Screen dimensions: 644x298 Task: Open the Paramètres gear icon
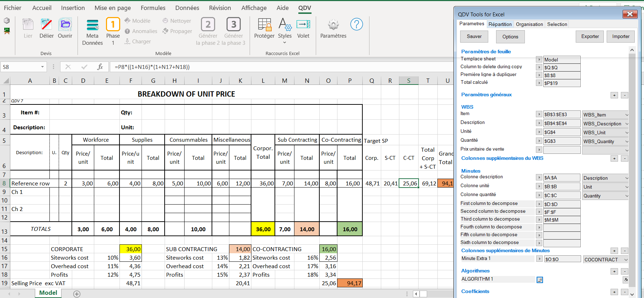click(333, 25)
